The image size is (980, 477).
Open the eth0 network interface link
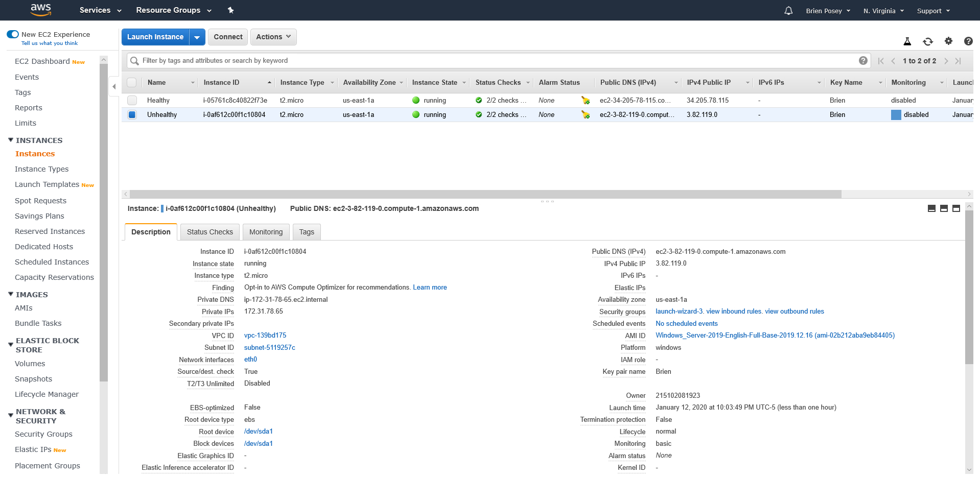click(250, 360)
